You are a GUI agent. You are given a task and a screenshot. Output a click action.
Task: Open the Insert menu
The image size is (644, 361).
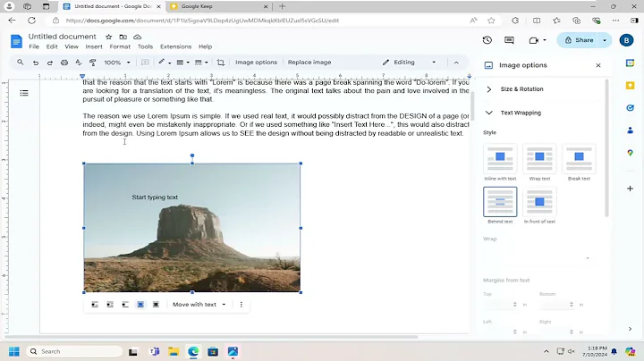pos(94,46)
